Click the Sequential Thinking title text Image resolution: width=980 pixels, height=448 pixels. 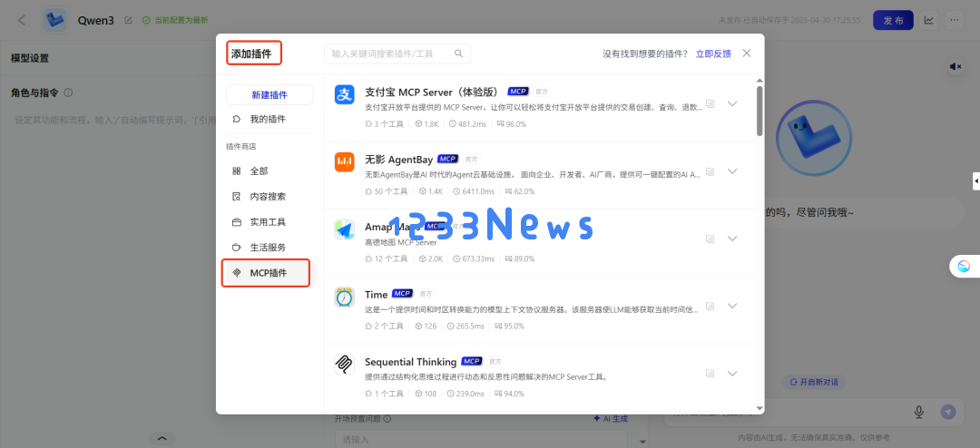pos(411,362)
